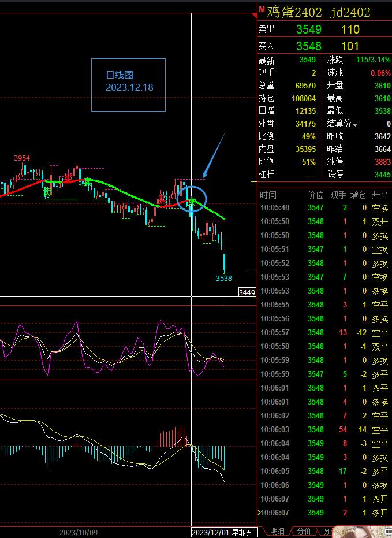Screen dimensions: 392x538
Task: Click the contract code jd2402
Action: pos(350,12)
